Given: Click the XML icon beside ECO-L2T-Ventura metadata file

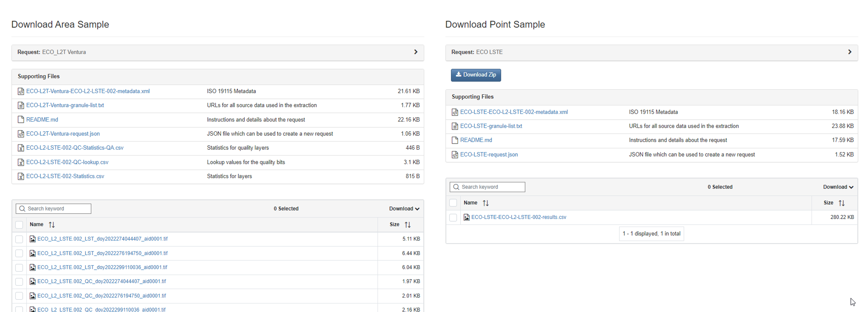Looking at the screenshot, I should 21,91.
